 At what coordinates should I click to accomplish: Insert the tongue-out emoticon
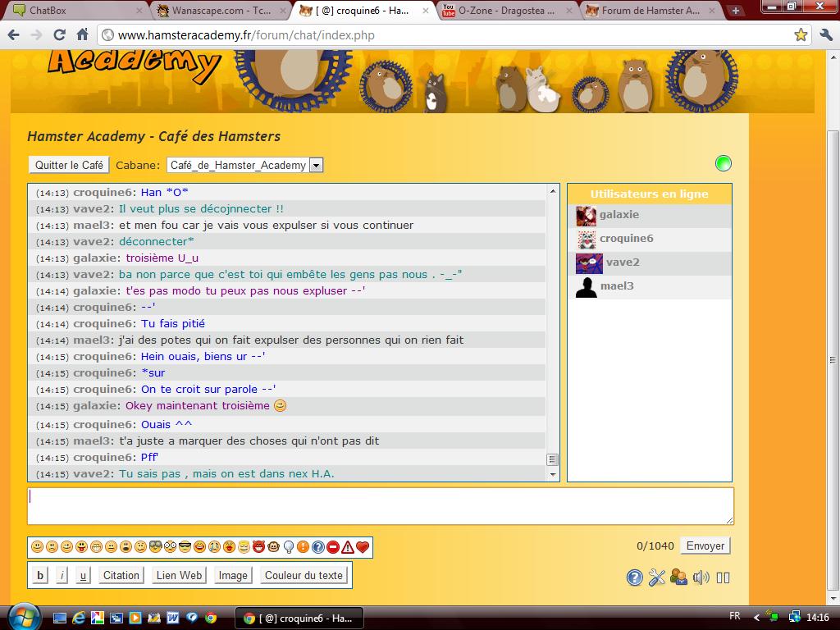click(81, 547)
